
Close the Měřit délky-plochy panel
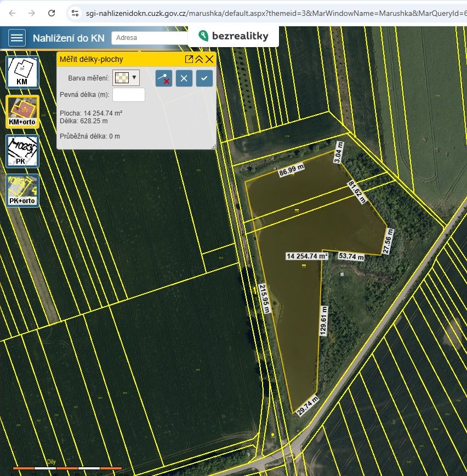pos(209,59)
